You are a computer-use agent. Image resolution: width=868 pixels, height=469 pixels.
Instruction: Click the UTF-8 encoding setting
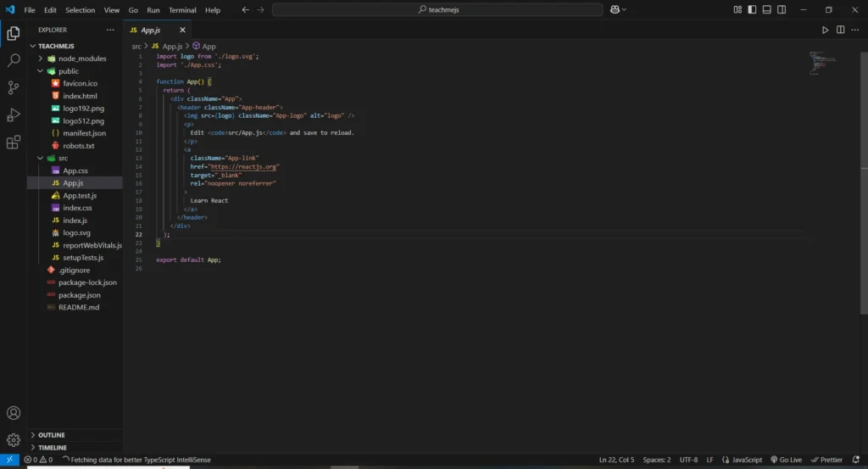pos(688,460)
